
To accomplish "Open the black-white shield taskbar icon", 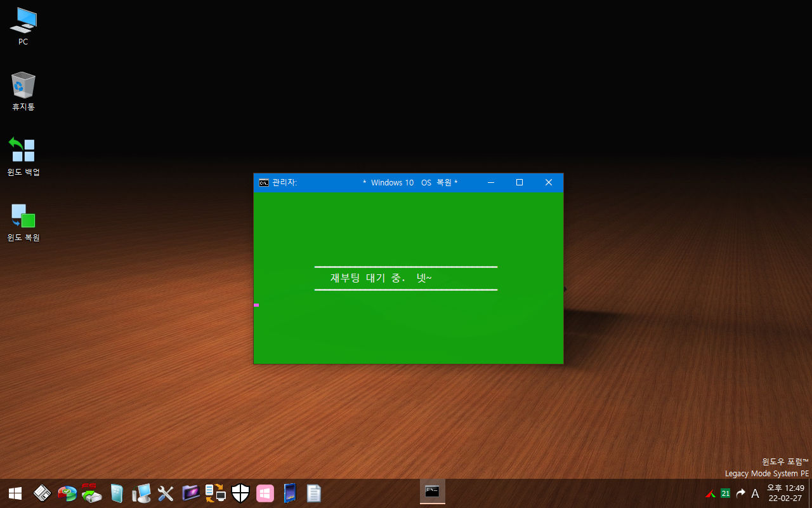I will [240, 493].
